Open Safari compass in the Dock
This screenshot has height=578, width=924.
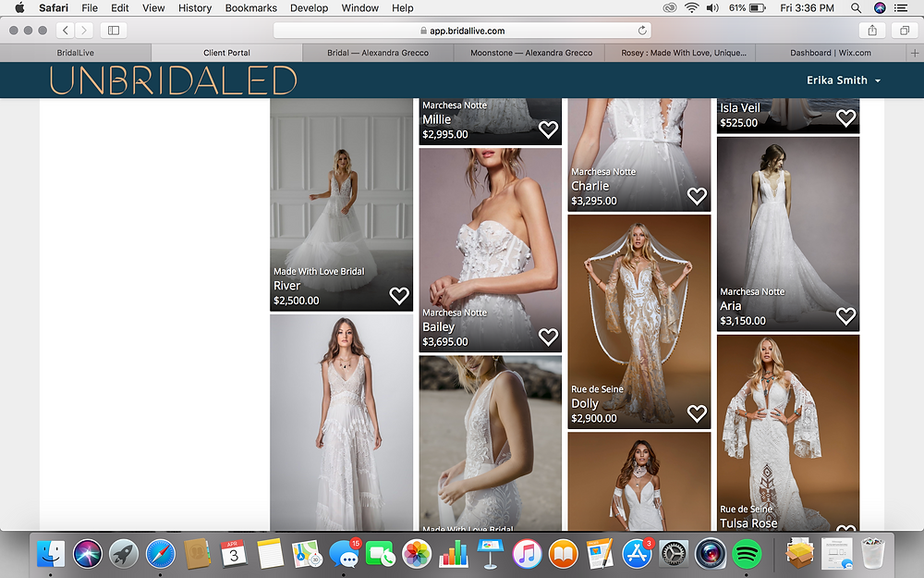(x=160, y=554)
